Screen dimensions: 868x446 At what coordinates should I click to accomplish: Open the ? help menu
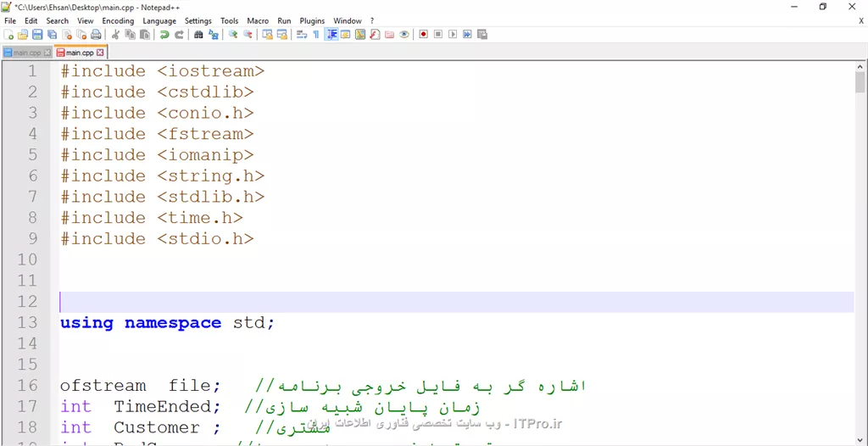[x=372, y=21]
